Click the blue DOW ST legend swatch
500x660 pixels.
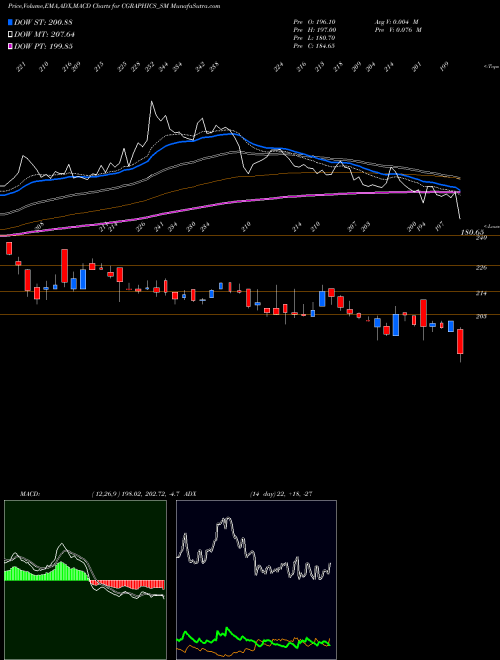coord(10,22)
